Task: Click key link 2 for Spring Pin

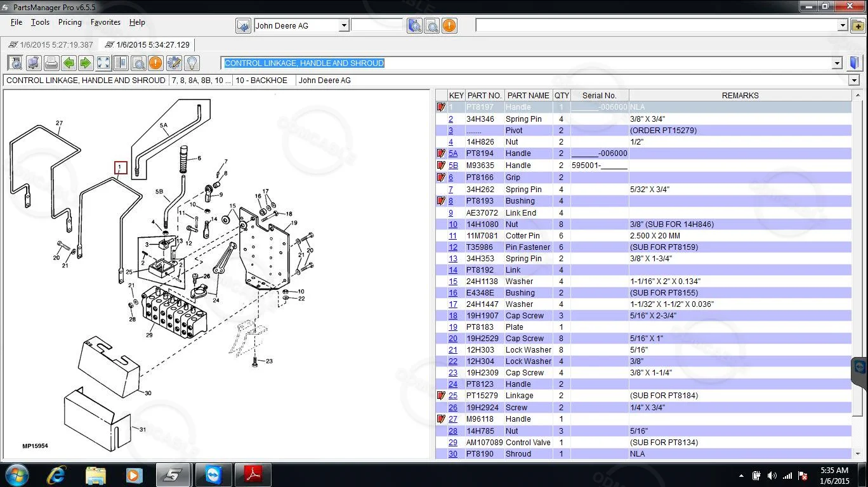Action: click(451, 119)
